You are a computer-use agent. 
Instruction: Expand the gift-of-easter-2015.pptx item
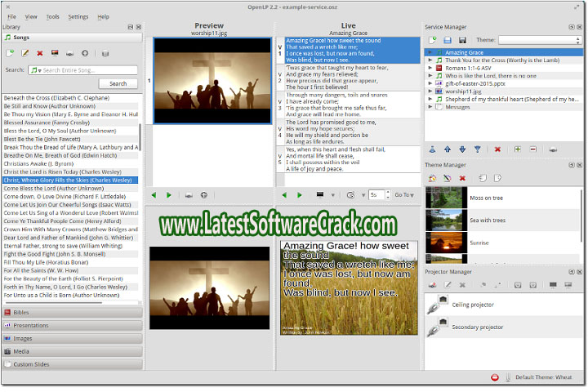coord(430,83)
